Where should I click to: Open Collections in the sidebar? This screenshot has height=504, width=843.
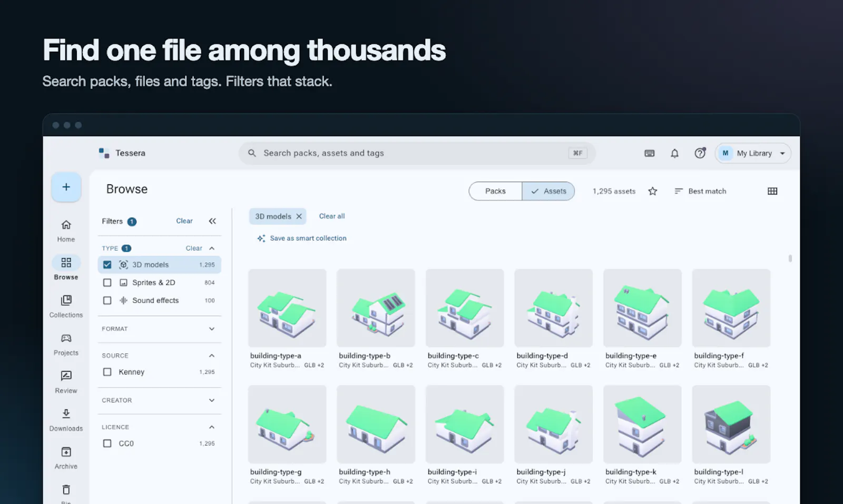click(66, 307)
